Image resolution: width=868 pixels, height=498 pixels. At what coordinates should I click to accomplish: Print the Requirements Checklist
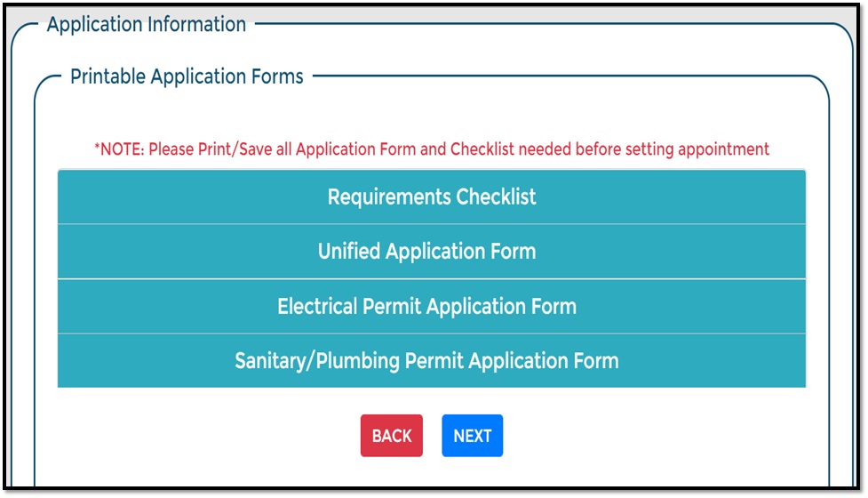(x=432, y=197)
